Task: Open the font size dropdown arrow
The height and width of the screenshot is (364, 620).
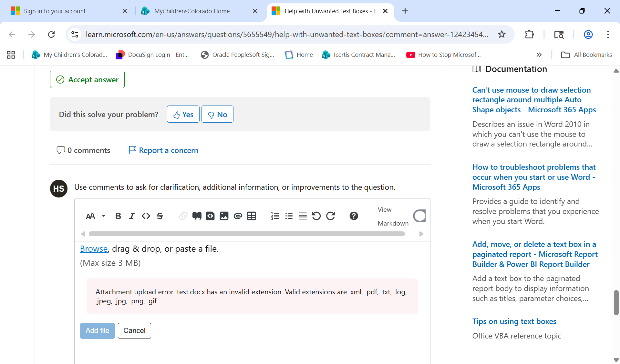Action: click(x=104, y=216)
